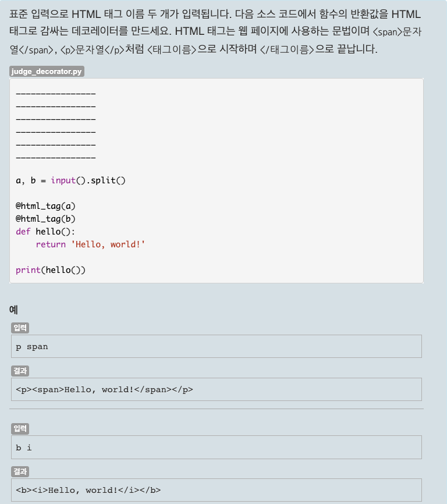
Task: Click the first line of the problem description
Action: click(215, 15)
